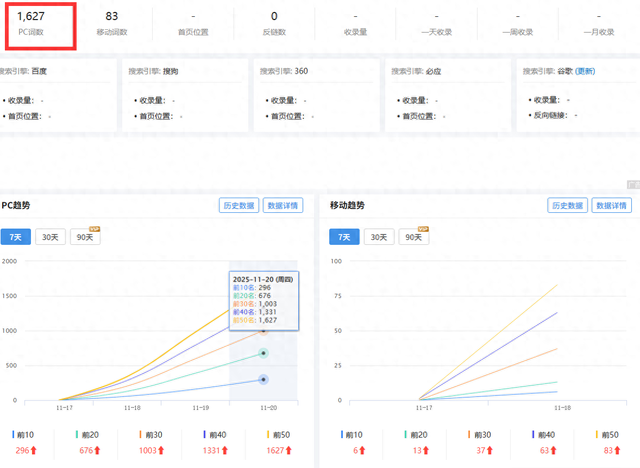Select the 30天 tab in 移动趋势
This screenshot has width=640, height=468.
point(379,237)
